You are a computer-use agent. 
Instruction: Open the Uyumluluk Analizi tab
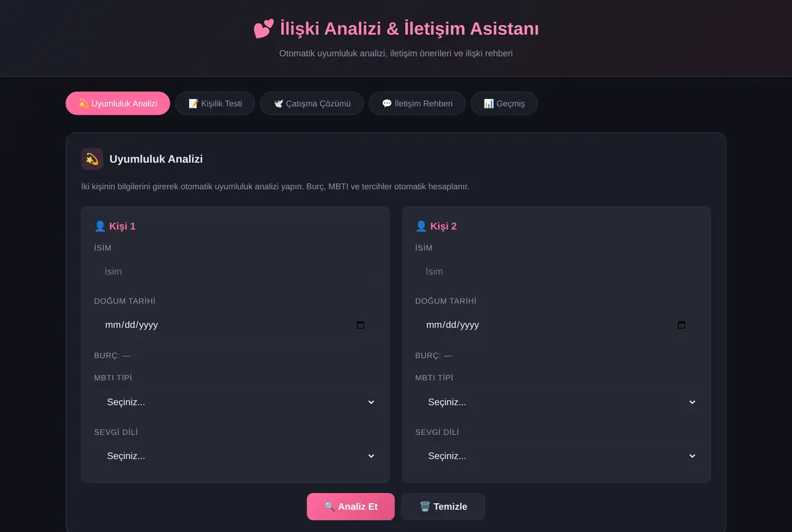pyautogui.click(x=117, y=104)
